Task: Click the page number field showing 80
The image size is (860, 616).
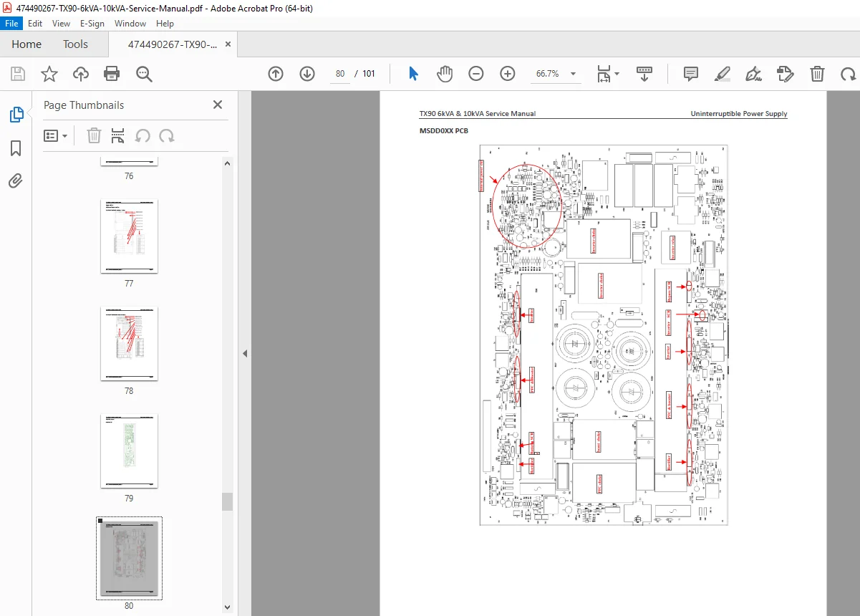Action: [340, 74]
